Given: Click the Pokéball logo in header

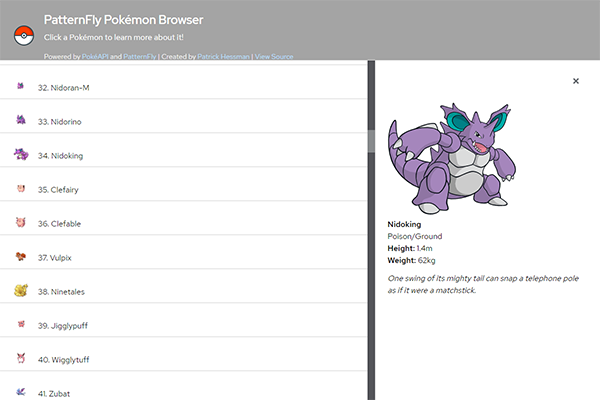Looking at the screenshot, I should point(22,36).
